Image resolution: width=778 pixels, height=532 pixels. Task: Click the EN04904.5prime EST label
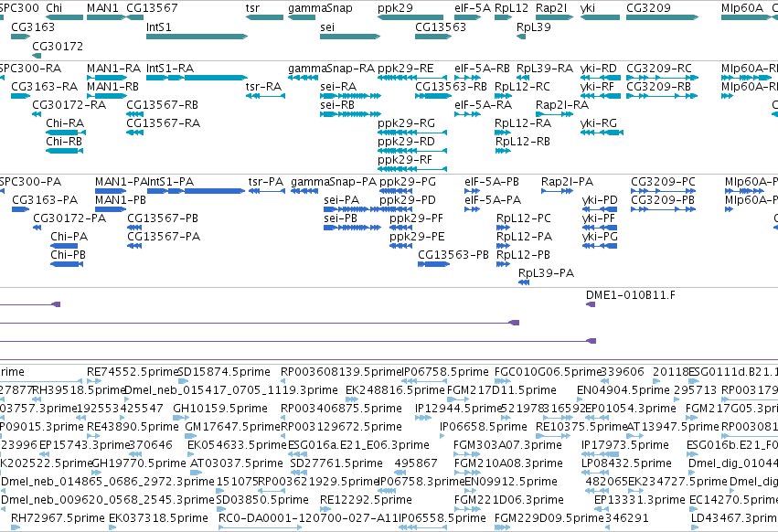point(623,390)
